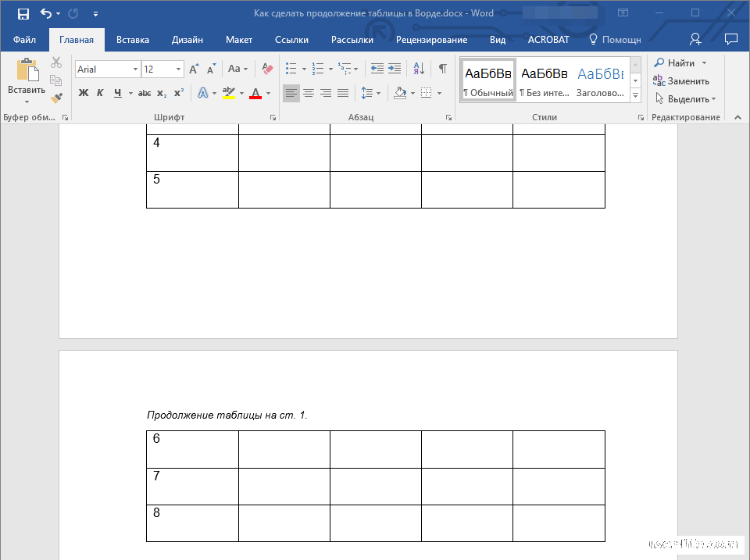Click the Выделить button
The image size is (750, 560).
(x=685, y=99)
